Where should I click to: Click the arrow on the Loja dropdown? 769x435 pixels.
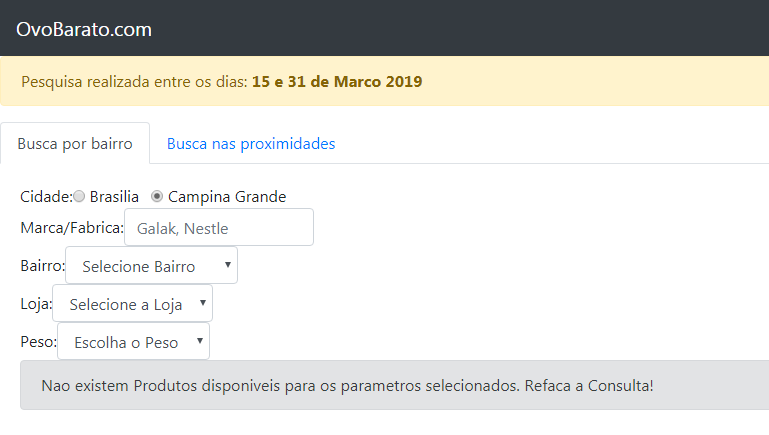coord(203,303)
